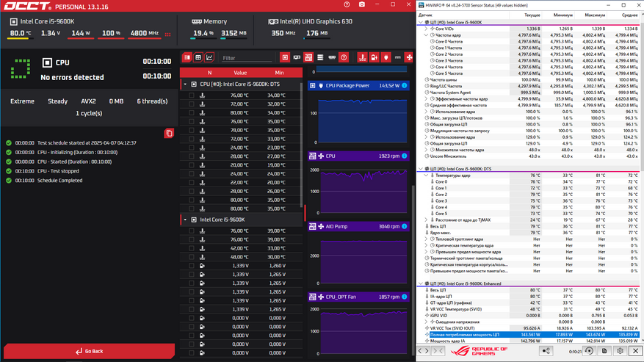
Task: Toggle the temperature readings filter icon
Action: [362, 57]
